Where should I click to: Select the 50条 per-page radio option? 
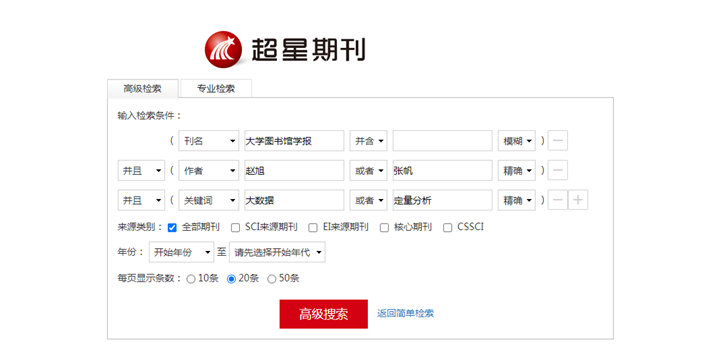pos(271,279)
